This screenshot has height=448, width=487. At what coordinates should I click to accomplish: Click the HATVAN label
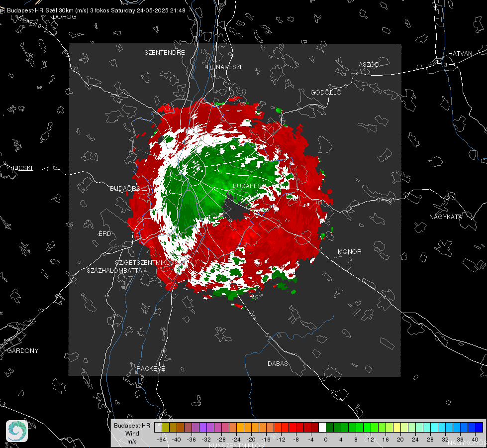click(x=460, y=54)
